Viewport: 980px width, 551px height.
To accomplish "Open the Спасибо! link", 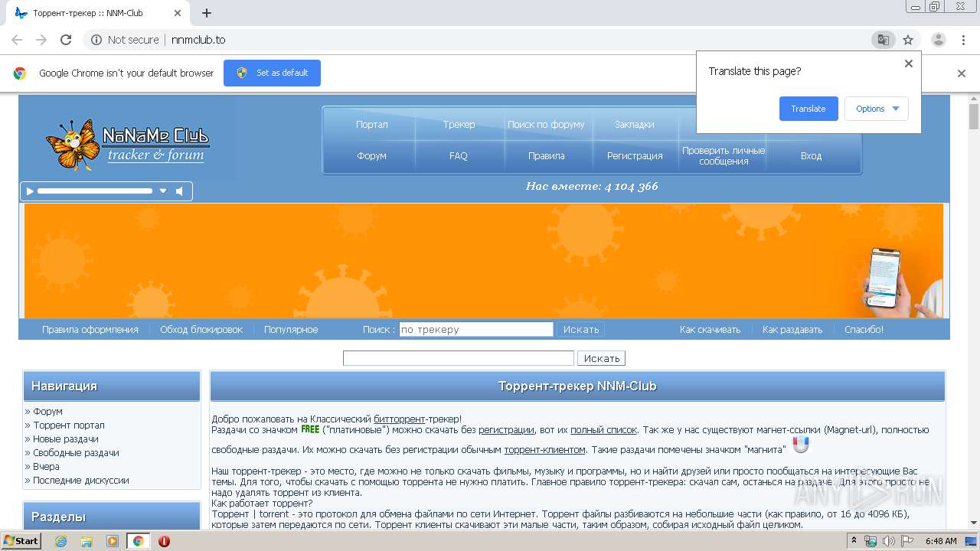I will click(864, 330).
